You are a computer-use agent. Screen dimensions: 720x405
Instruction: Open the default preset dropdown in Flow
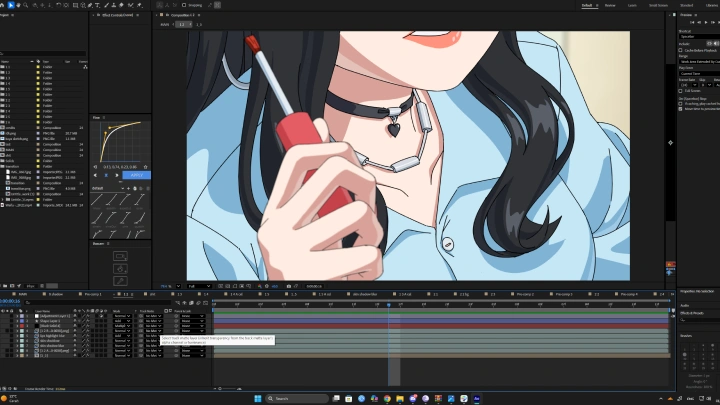point(108,188)
